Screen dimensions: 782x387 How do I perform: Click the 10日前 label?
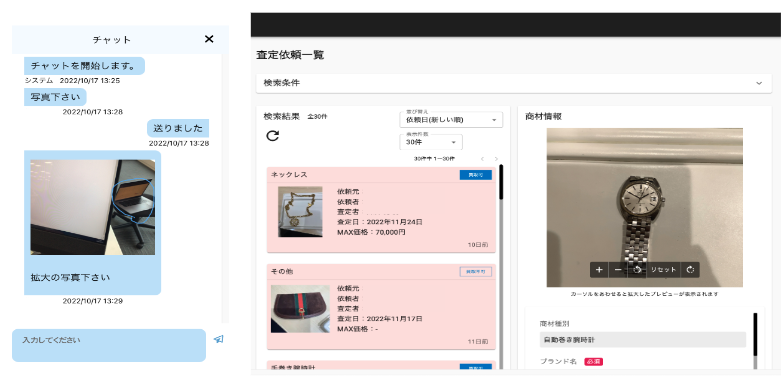coord(478,245)
